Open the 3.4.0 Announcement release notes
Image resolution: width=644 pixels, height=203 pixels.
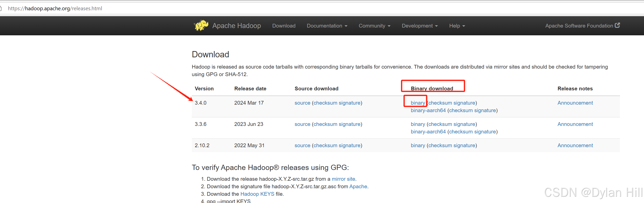point(575,103)
